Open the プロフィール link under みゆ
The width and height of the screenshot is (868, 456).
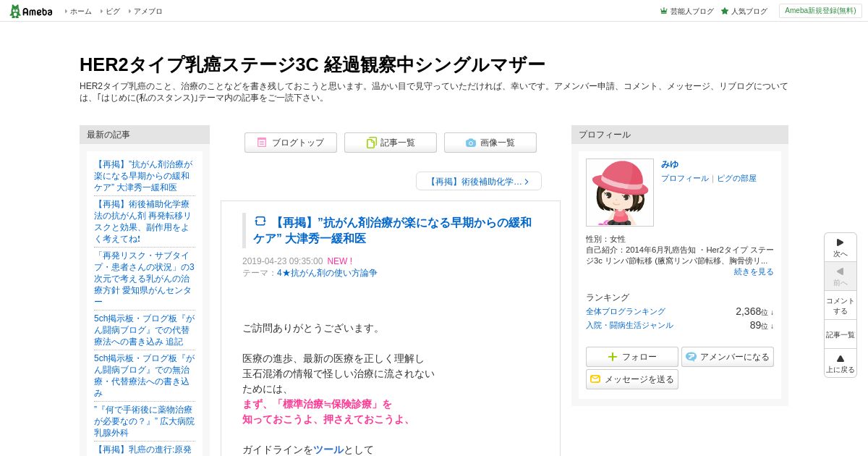685,178
